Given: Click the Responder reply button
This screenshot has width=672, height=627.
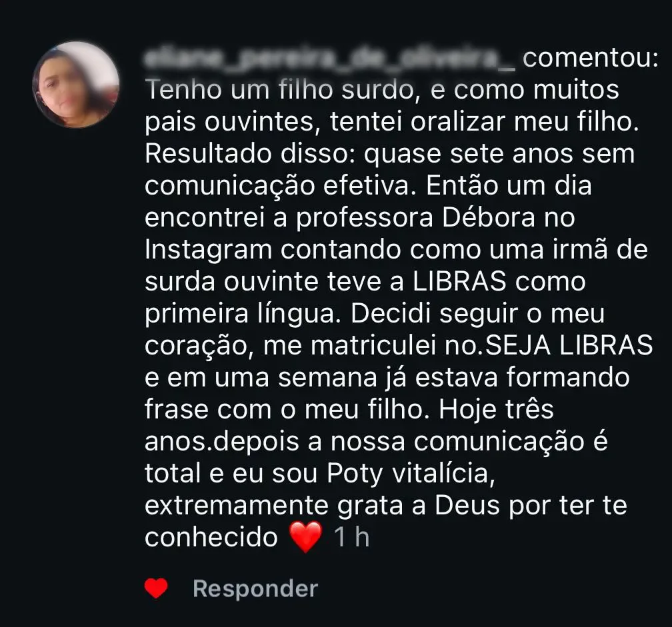Looking at the screenshot, I should [255, 588].
